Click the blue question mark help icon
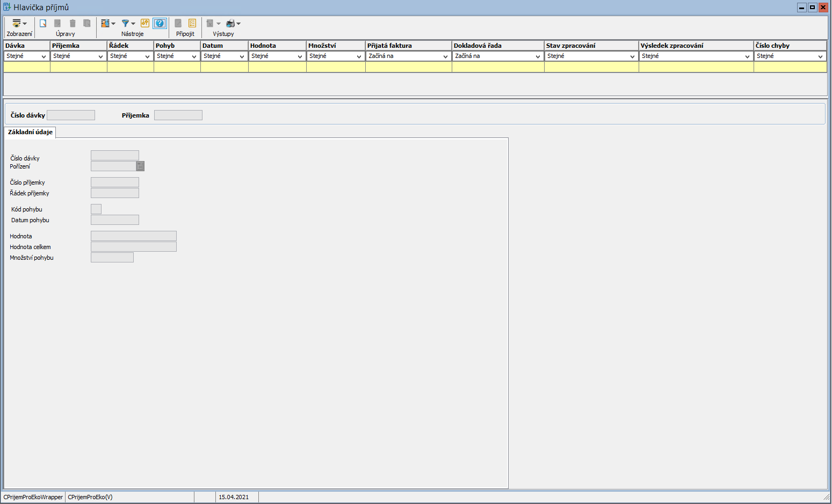 pos(160,23)
